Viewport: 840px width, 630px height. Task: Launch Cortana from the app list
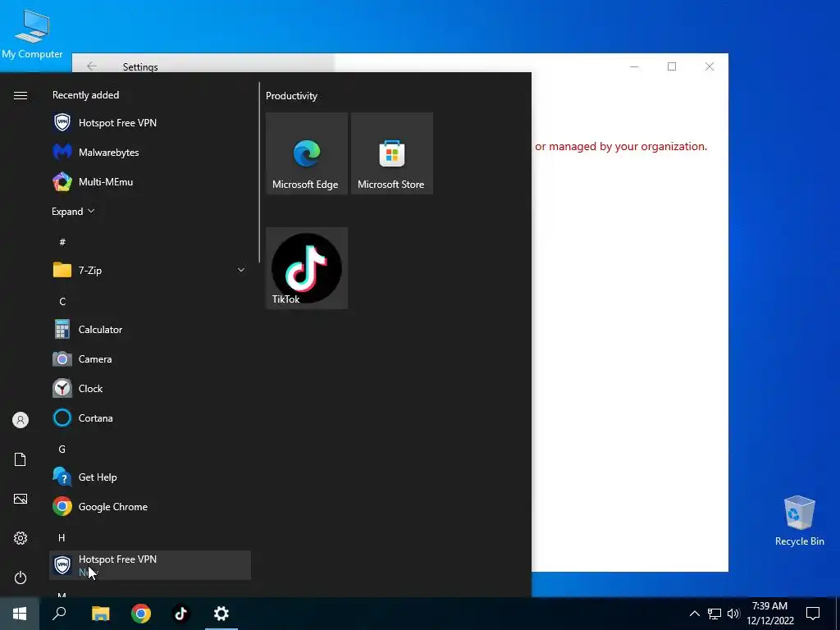click(x=150, y=418)
